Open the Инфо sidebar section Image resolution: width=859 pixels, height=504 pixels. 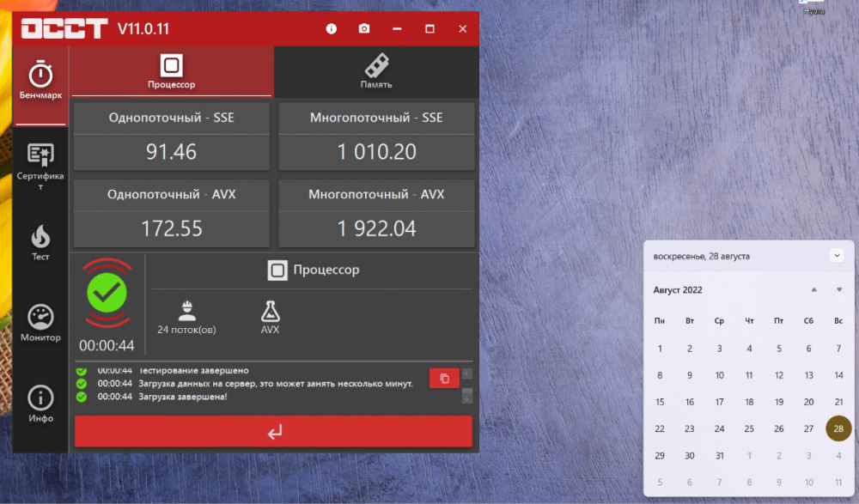(x=40, y=404)
